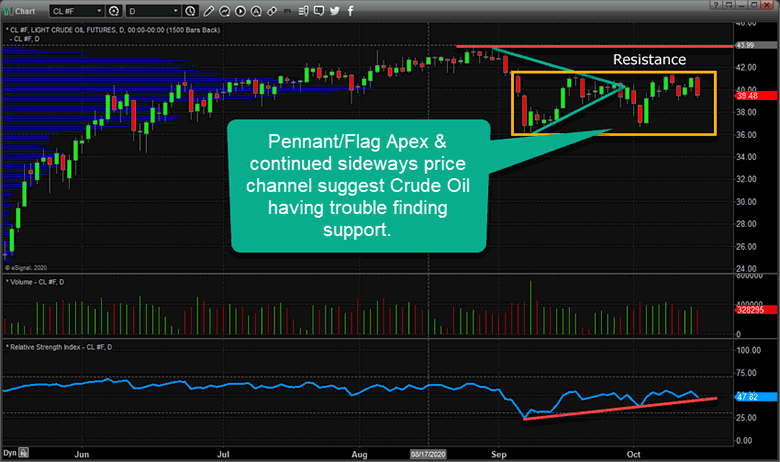Click the help question mark button
The height and width of the screenshot is (462, 780).
pyautogui.click(x=715, y=4)
